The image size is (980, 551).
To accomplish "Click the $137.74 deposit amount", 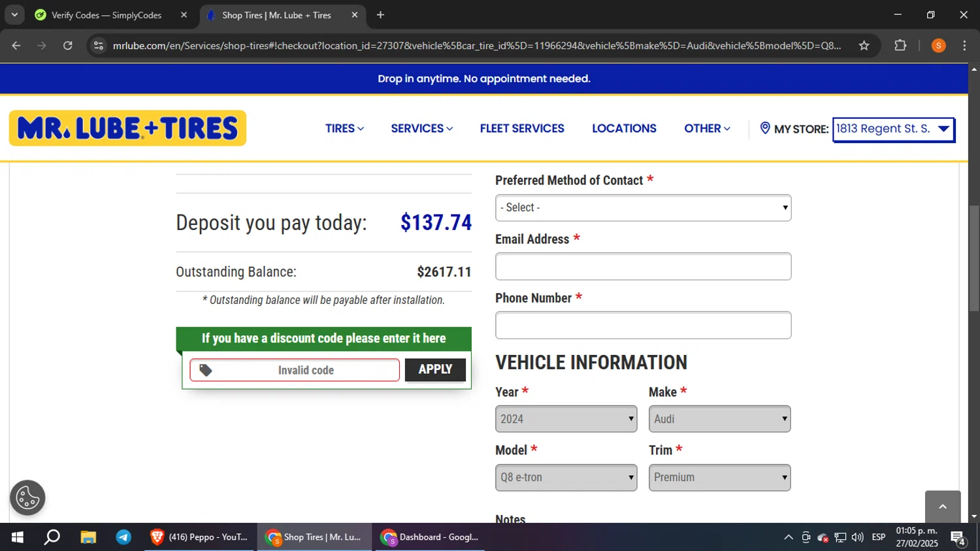I will (436, 222).
